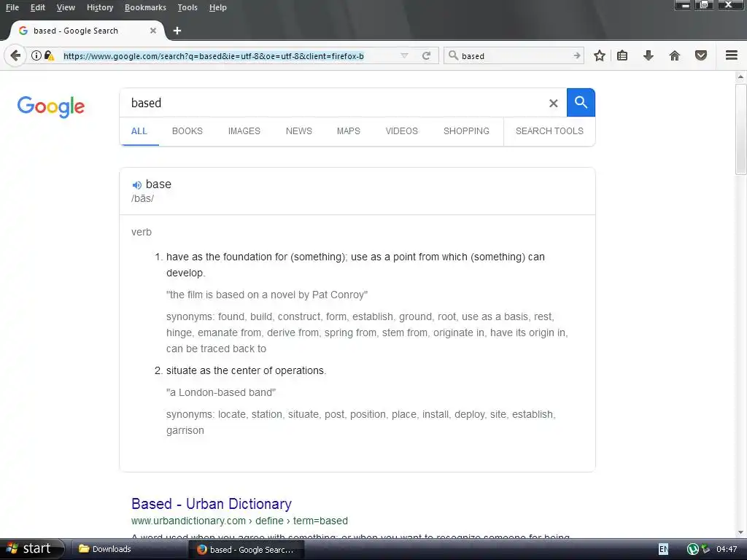Submit Firefox search with the go arrow
The width and height of the screenshot is (747, 560).
point(576,55)
